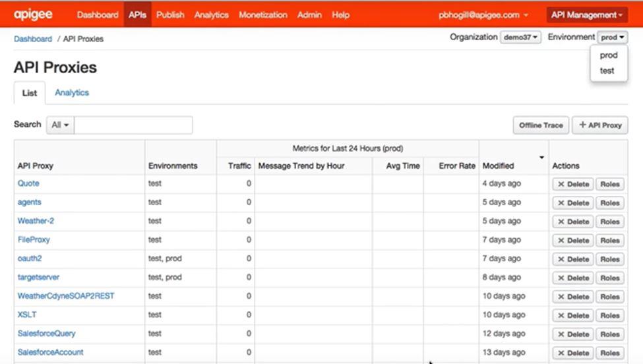Viewport: 643px width, 364px height.
Task: Open the SalesforceQuery proxy
Action: 46,333
